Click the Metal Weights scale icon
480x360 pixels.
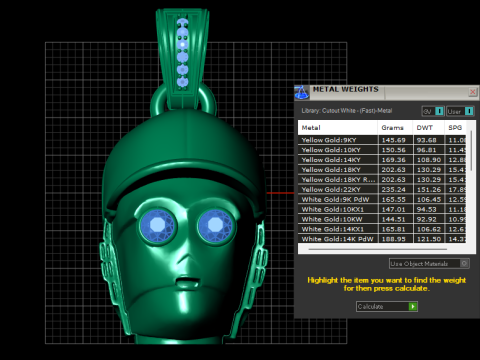pos(302,92)
